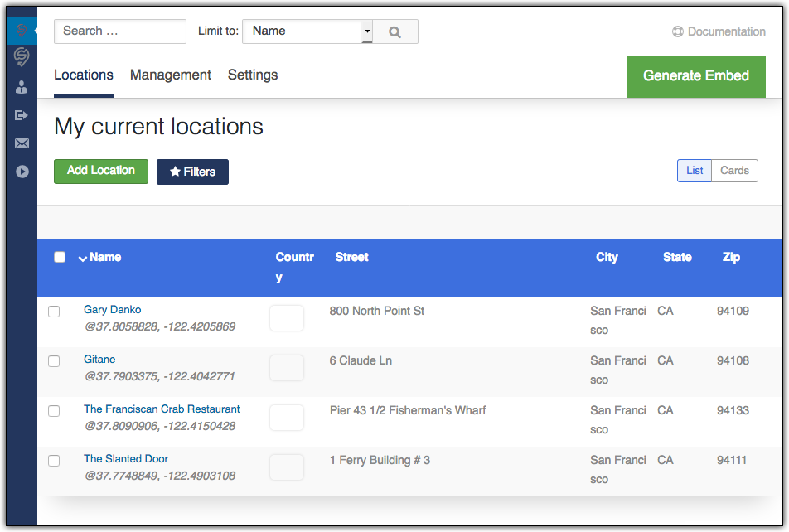Check the checkbox beside The Slanted Door
This screenshot has width=789, height=532.
[54, 461]
